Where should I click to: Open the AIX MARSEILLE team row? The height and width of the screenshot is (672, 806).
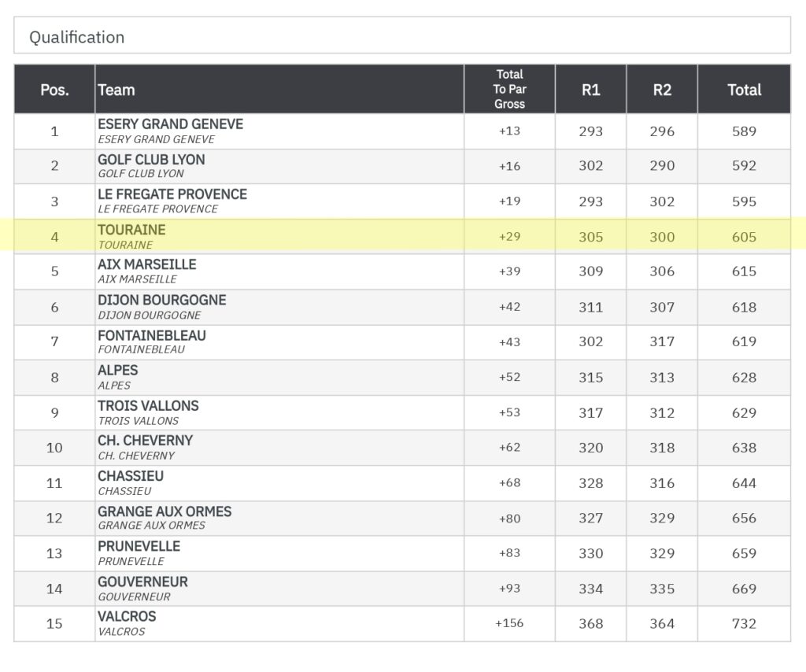(x=146, y=264)
